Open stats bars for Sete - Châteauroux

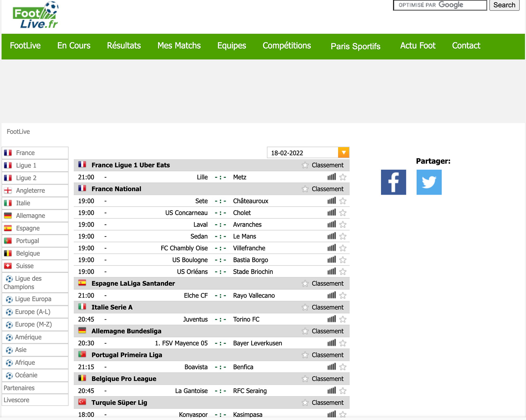332,201
